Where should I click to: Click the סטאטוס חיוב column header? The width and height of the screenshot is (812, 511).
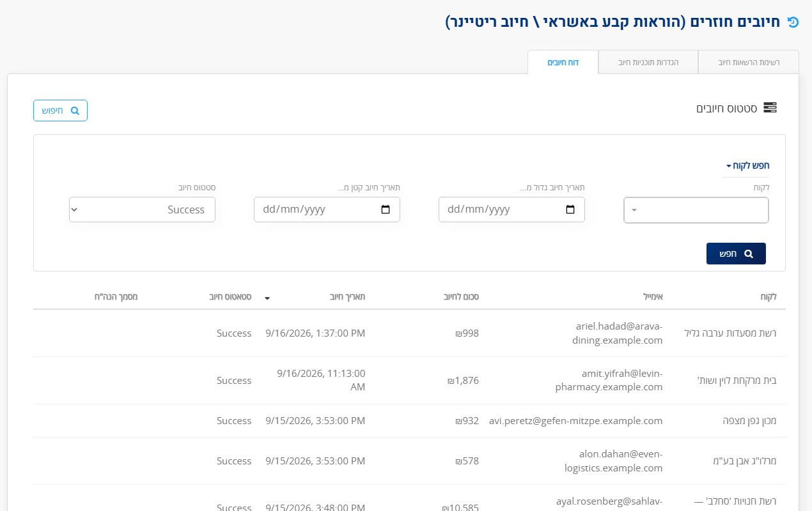coord(230,297)
